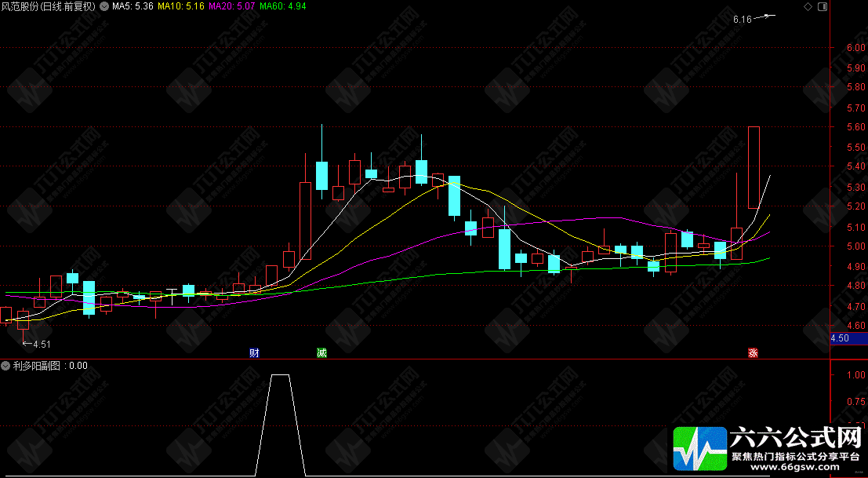Select the MA20: 5.07 indicator label
The width and height of the screenshot is (868, 478).
coord(232,6)
